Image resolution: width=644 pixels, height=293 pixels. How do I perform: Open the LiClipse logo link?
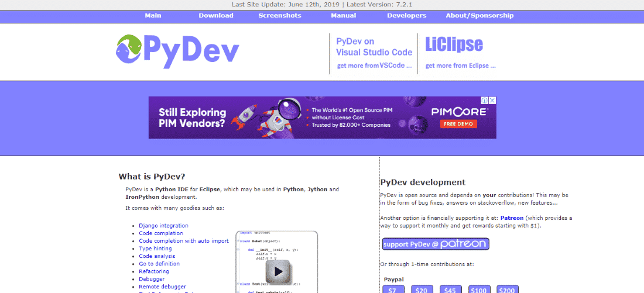tap(454, 44)
